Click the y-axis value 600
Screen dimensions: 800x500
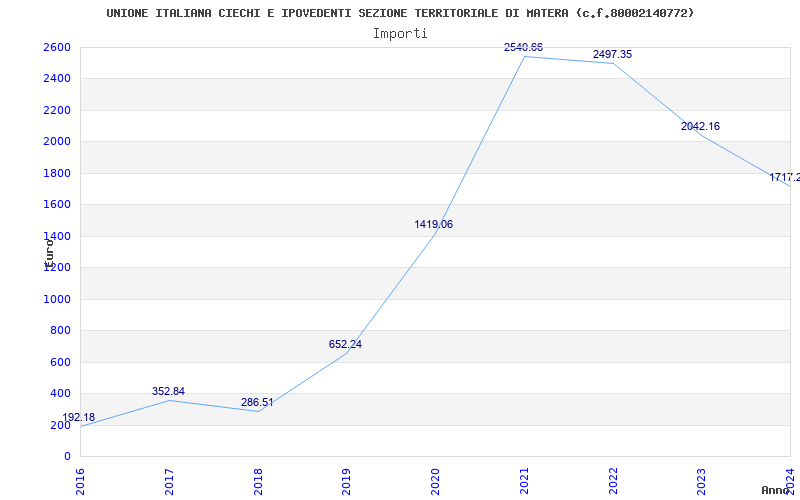point(60,362)
